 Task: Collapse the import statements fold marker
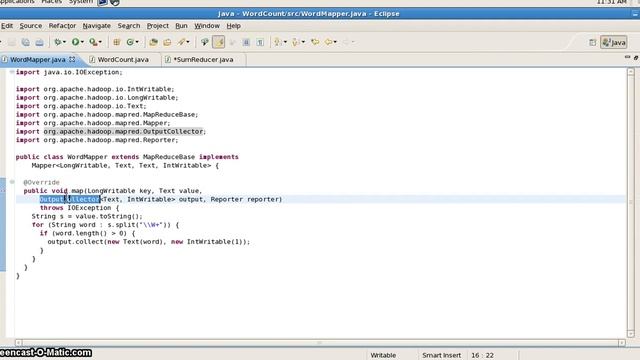click(12, 72)
